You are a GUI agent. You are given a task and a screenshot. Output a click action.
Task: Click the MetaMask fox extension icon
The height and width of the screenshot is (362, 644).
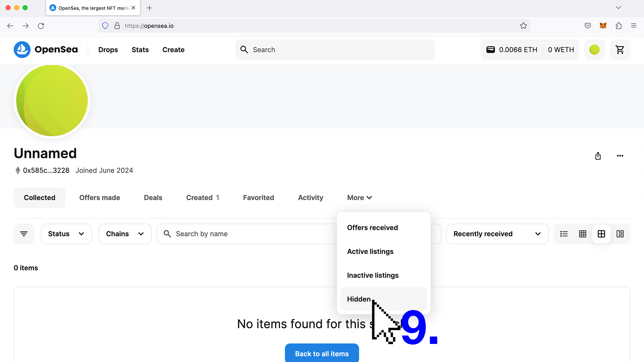603,26
